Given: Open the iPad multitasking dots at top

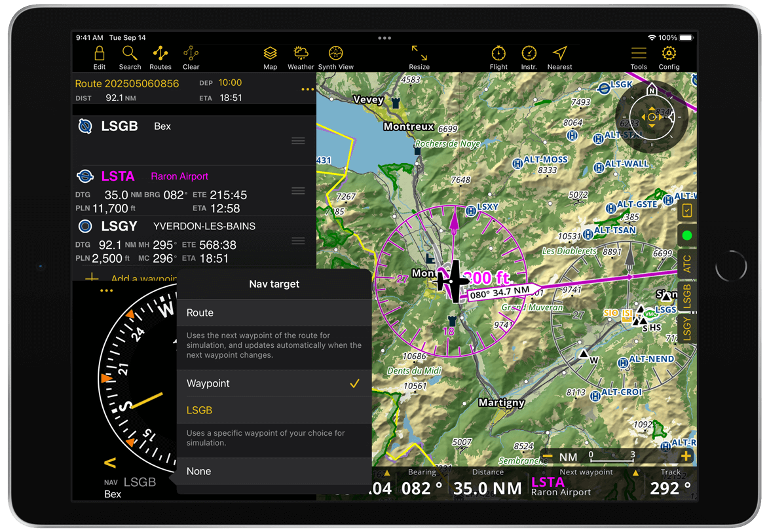Looking at the screenshot, I should coord(384,38).
